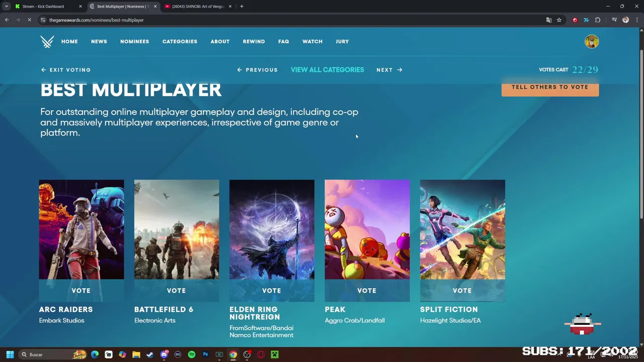This screenshot has height=362, width=644.
Task: Open Steam from the taskbar
Action: click(x=150, y=354)
